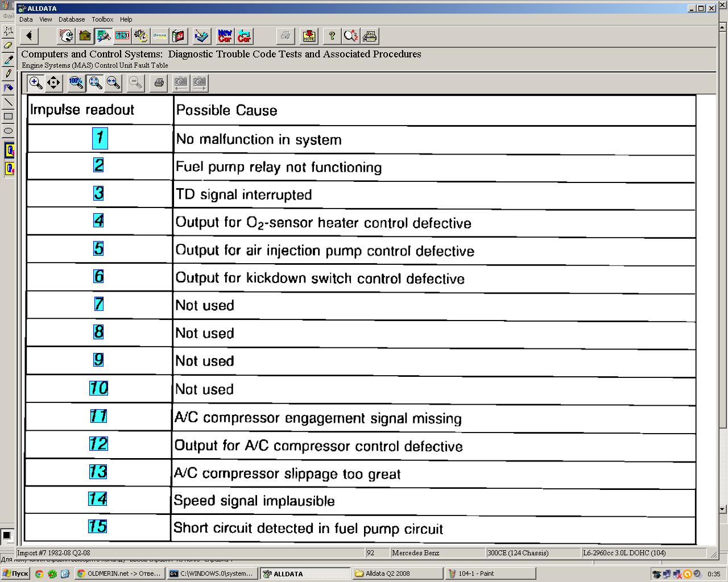The image size is (728, 582).
Task: Click the grayed zoom-out magnifier icon
Action: 136,83
